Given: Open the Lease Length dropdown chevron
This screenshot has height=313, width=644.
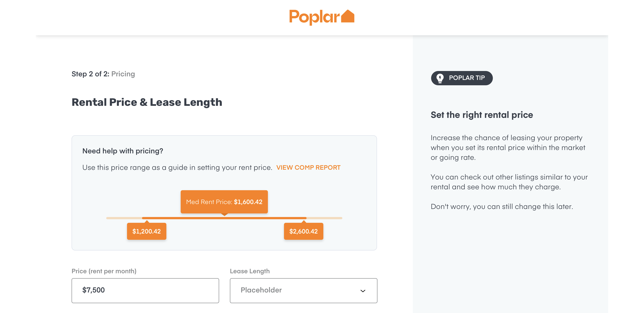Looking at the screenshot, I should click(363, 291).
